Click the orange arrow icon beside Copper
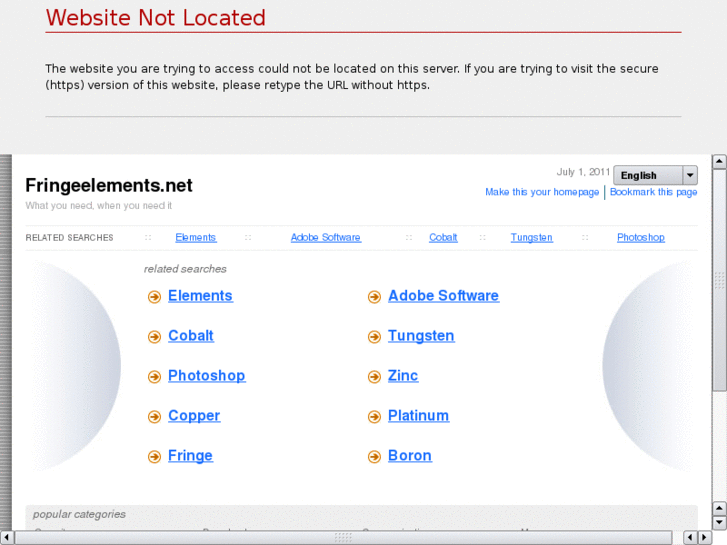The height and width of the screenshot is (545, 727). point(154,417)
